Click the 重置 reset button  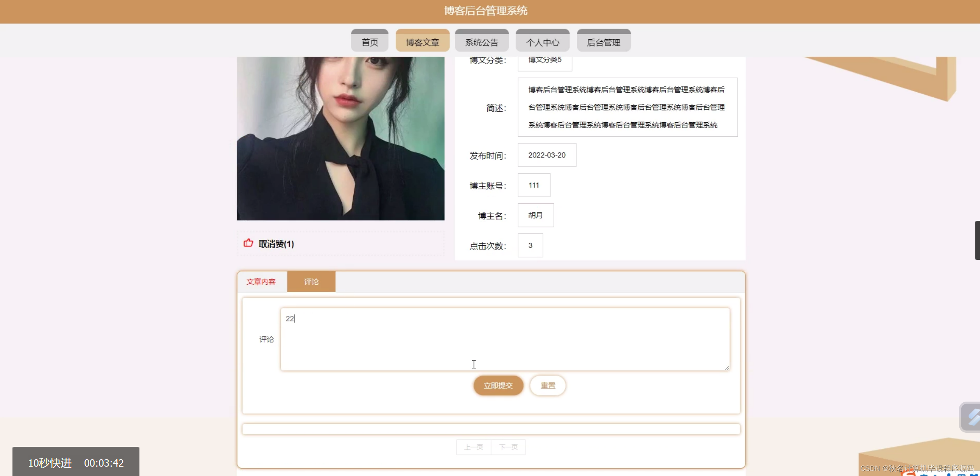coord(547,385)
